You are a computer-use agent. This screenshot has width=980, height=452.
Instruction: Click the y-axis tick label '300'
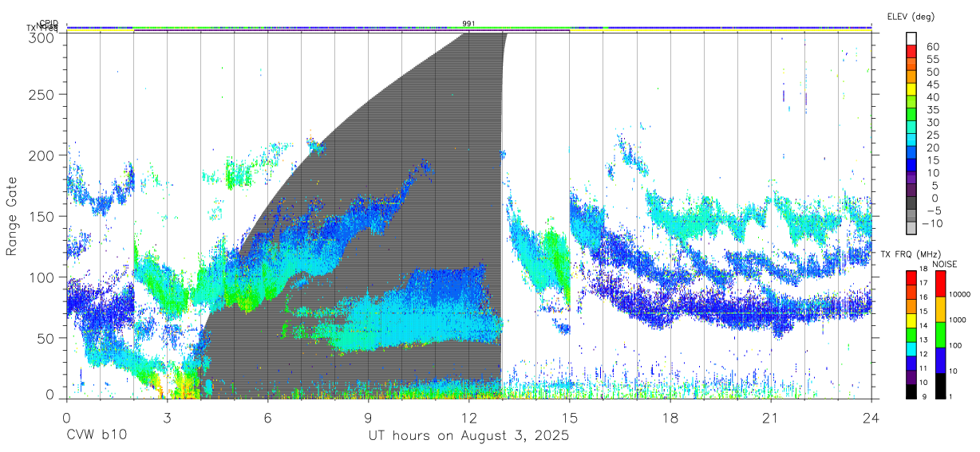43,37
